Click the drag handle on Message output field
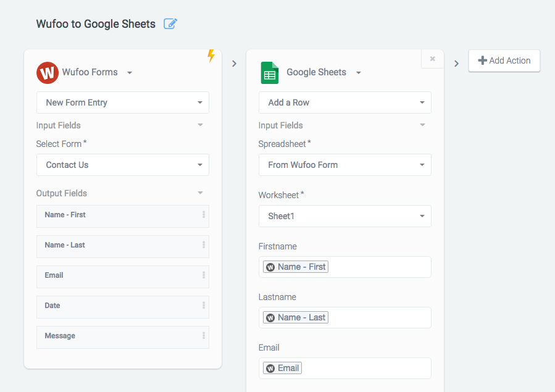555x392 pixels. [204, 335]
